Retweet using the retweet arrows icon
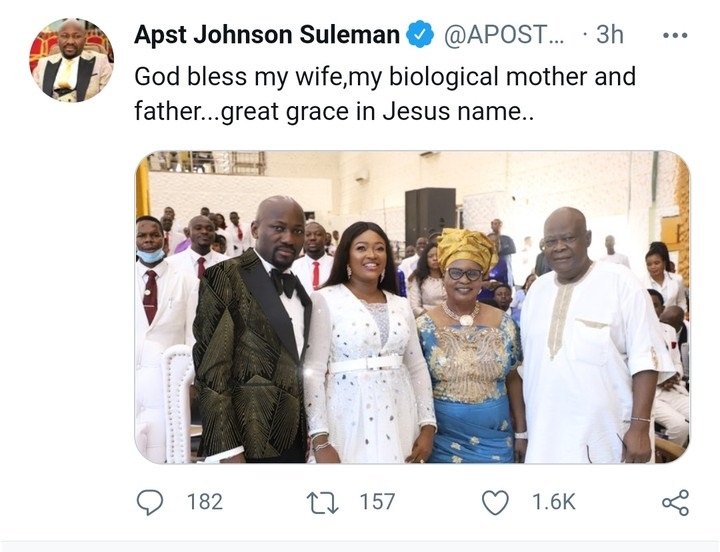 coord(322,502)
